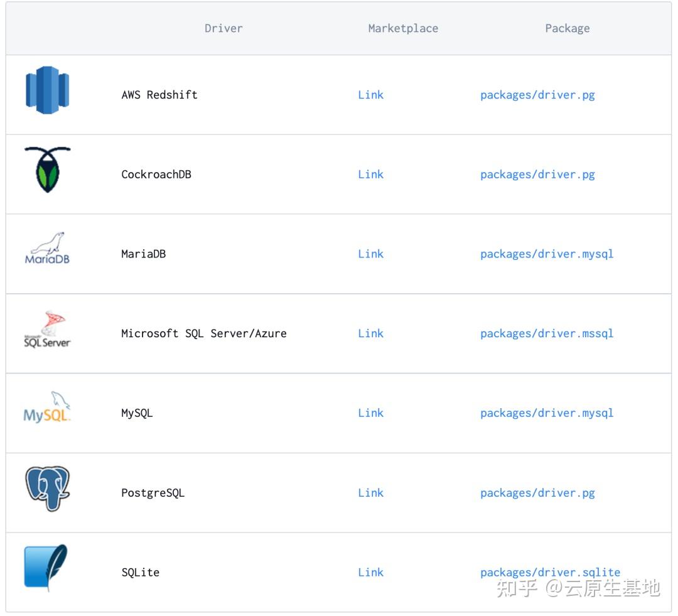Image resolution: width=678 pixels, height=616 pixels.
Task: Open the packages/driver.mssql link
Action: click(x=547, y=334)
